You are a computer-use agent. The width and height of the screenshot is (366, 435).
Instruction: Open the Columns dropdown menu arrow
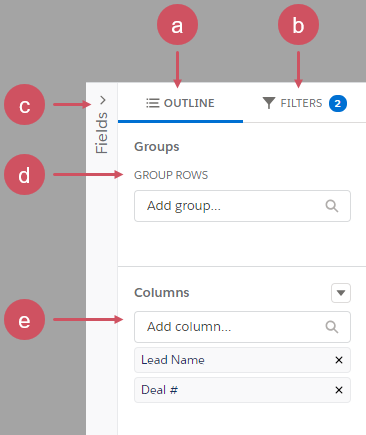click(x=341, y=293)
